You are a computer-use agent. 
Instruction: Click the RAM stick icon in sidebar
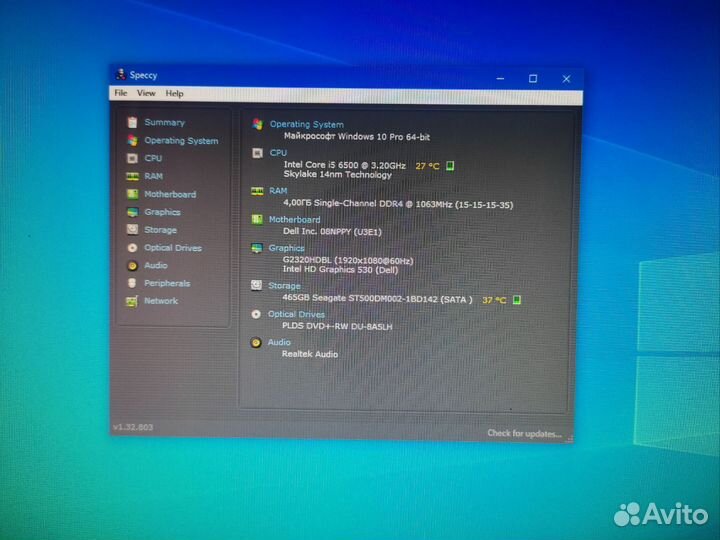[132, 176]
